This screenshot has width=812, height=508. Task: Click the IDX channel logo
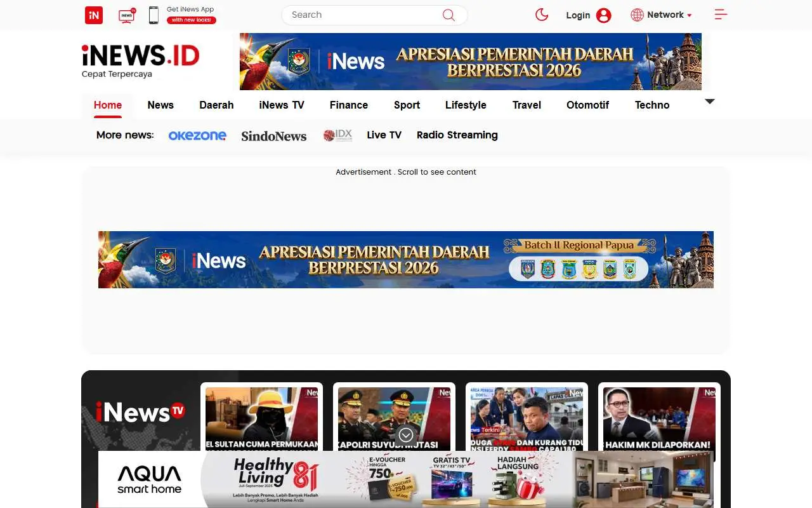click(337, 135)
